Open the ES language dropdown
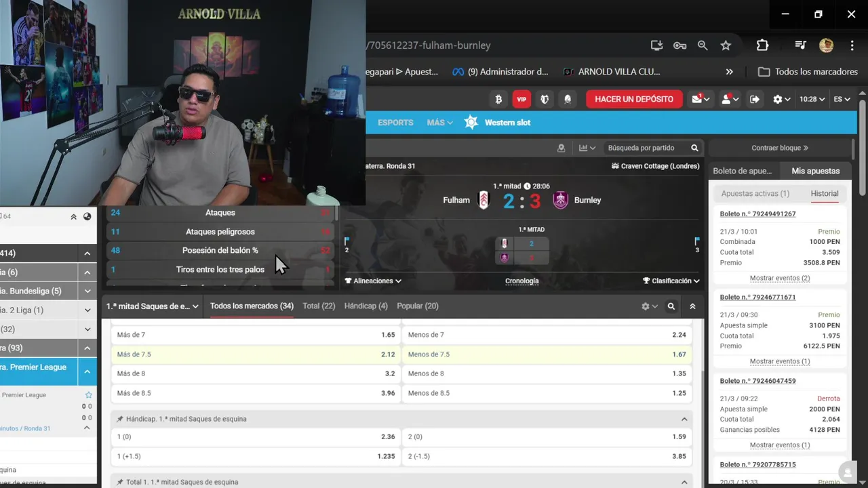Screen dimensions: 868x488 pyautogui.click(x=842, y=99)
